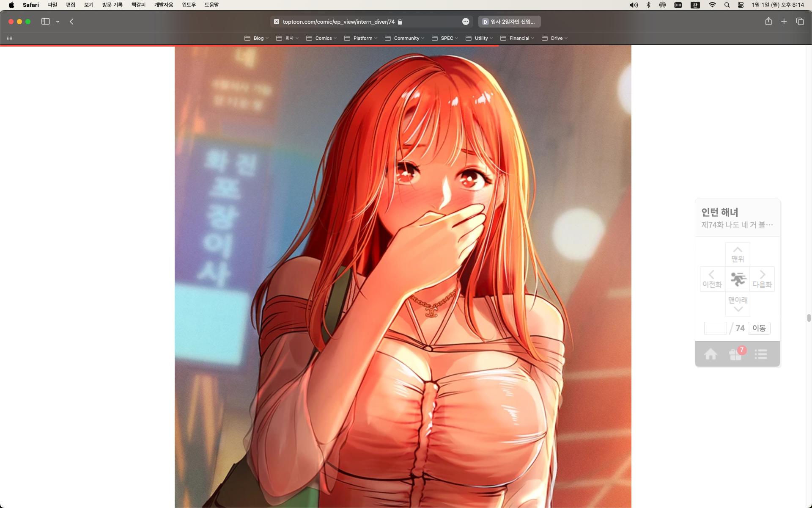Expand the SPEC bookmarks folder
The image size is (812, 508).
point(445,38)
